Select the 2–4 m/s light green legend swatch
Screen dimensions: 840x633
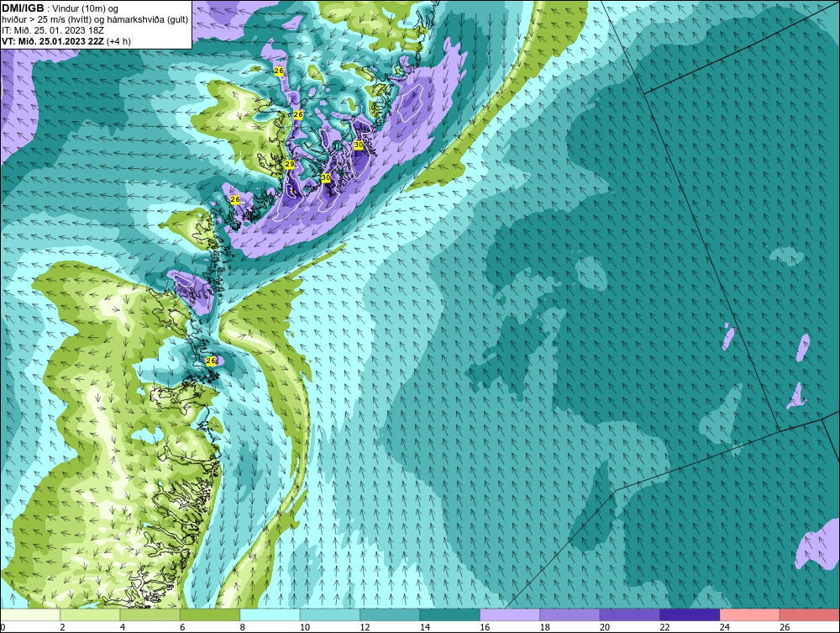pyautogui.click(x=90, y=615)
